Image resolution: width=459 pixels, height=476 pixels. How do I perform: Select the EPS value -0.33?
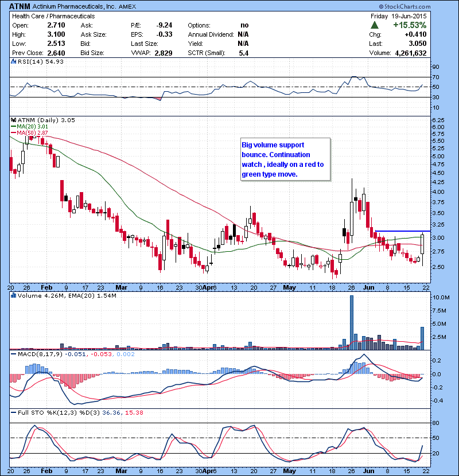pos(164,34)
